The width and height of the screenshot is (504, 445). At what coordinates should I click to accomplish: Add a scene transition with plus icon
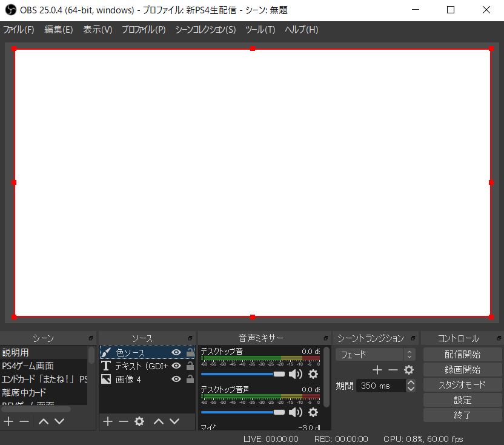pos(377,370)
